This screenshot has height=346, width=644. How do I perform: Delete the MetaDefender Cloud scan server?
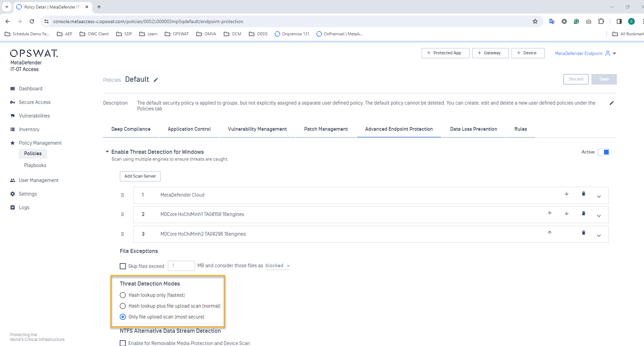click(x=584, y=194)
